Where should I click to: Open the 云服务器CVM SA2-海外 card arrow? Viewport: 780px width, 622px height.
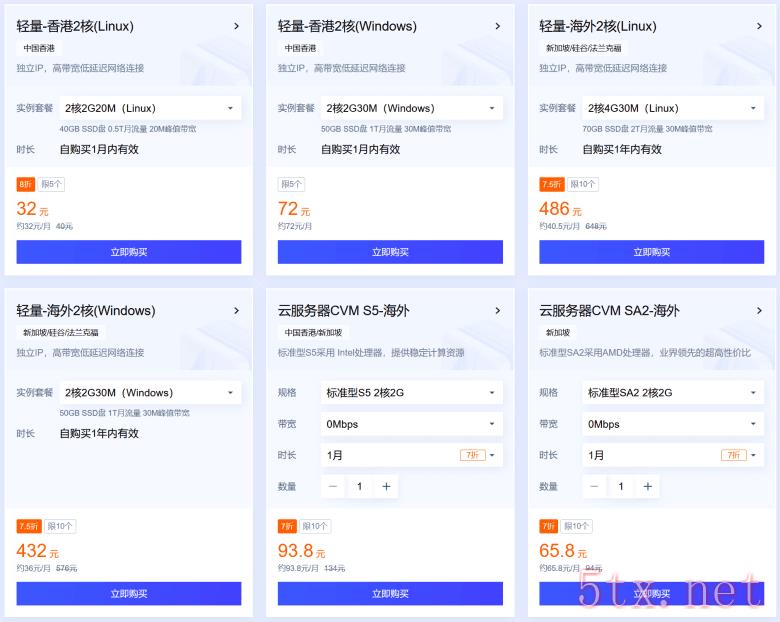pos(759,311)
